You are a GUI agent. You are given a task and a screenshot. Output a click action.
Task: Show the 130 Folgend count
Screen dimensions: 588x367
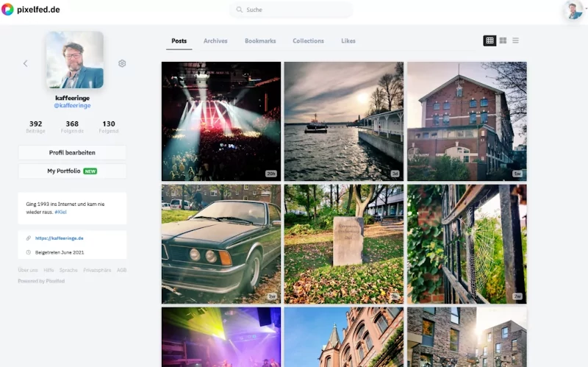coord(109,127)
